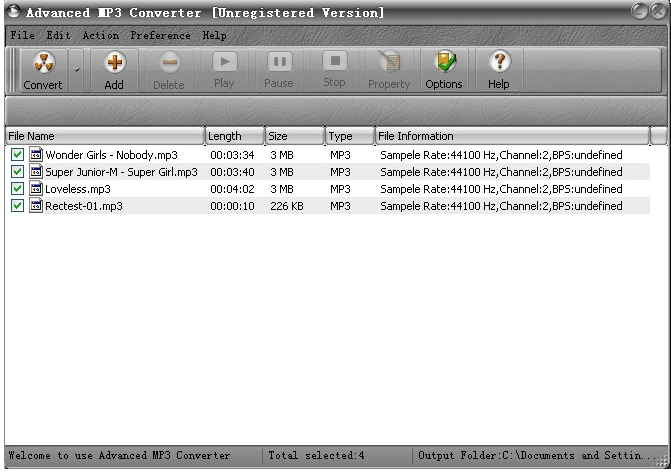
Task: Click the 00:03:34 length value
Action: click(x=232, y=155)
